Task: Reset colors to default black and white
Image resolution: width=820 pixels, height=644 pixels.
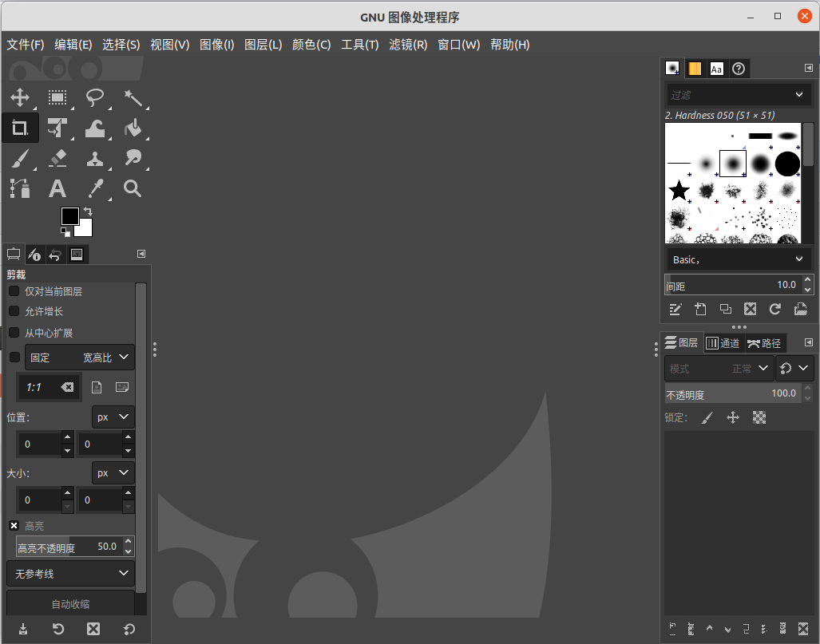Action: coord(65,231)
